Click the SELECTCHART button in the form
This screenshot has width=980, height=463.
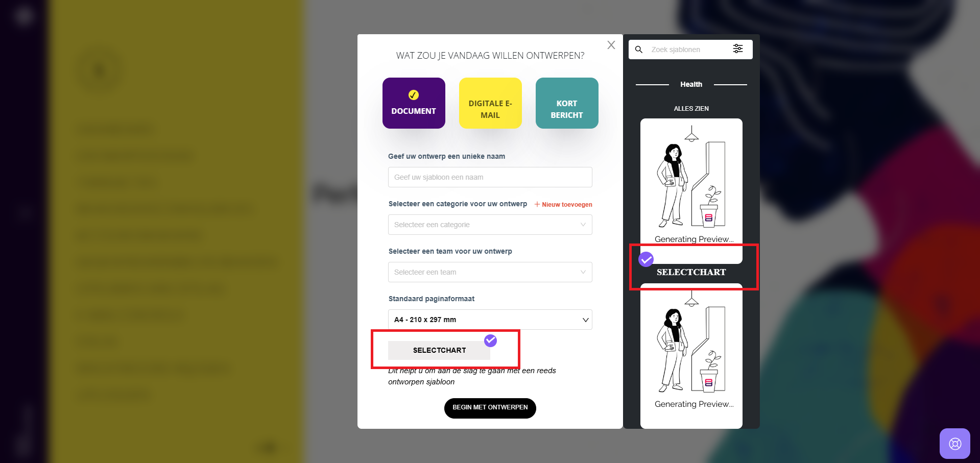click(439, 350)
